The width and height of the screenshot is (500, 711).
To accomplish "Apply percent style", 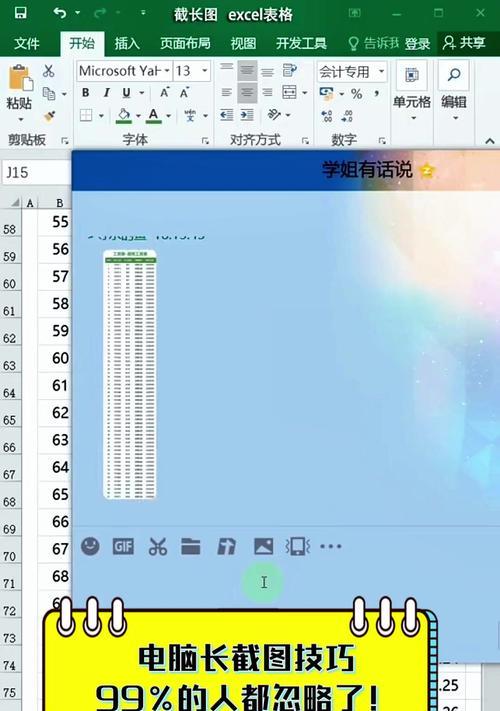I will 357,94.
